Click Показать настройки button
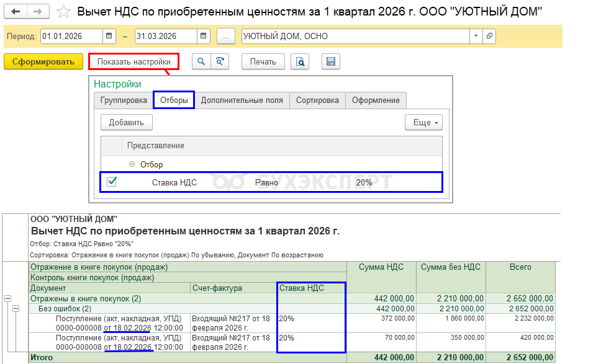 point(133,61)
